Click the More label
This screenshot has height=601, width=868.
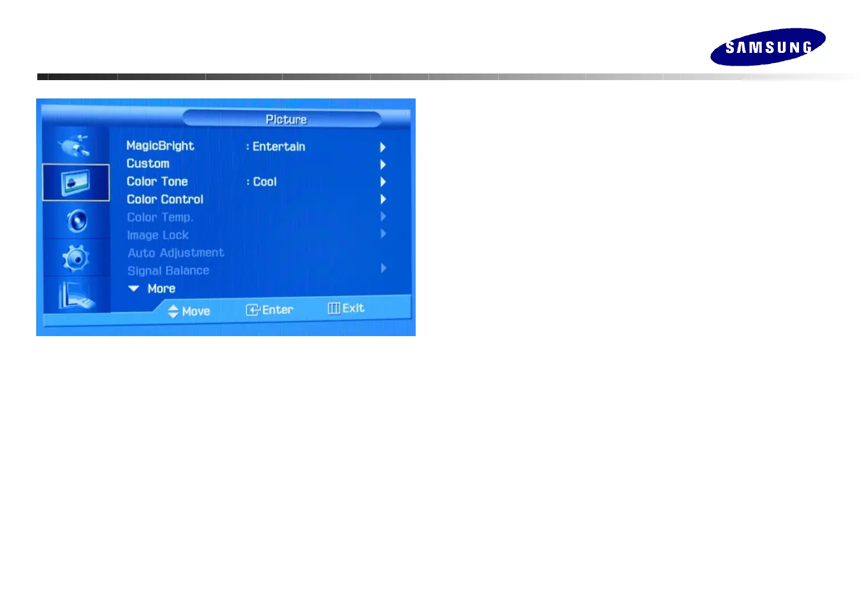click(x=161, y=289)
